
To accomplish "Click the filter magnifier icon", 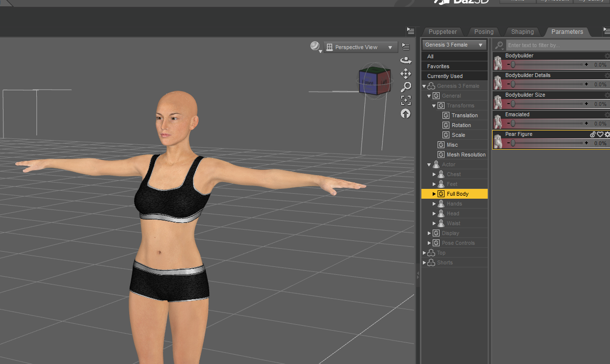I will 499,45.
